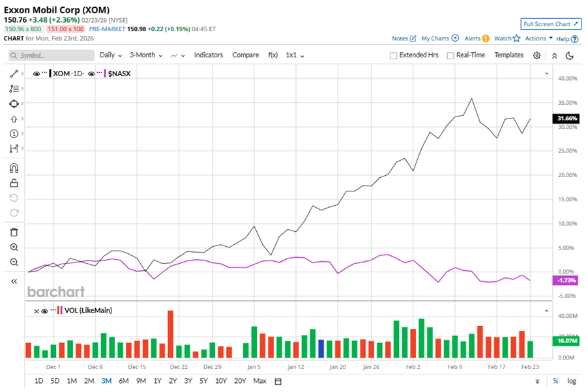Switch to dark mode moon icon

(570, 55)
